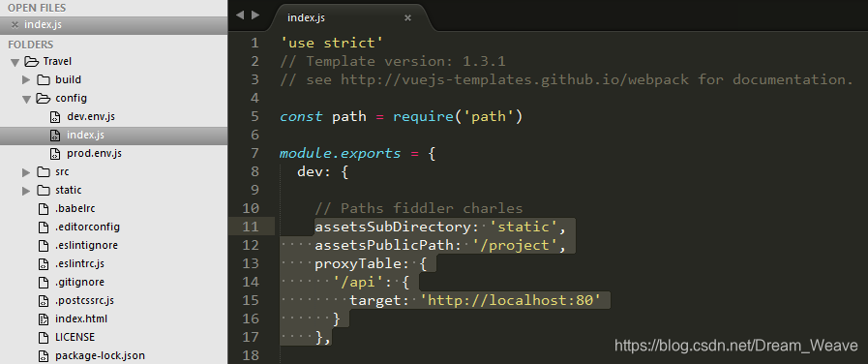
Task: Click the package-lock.json file icon
Action: [44, 355]
